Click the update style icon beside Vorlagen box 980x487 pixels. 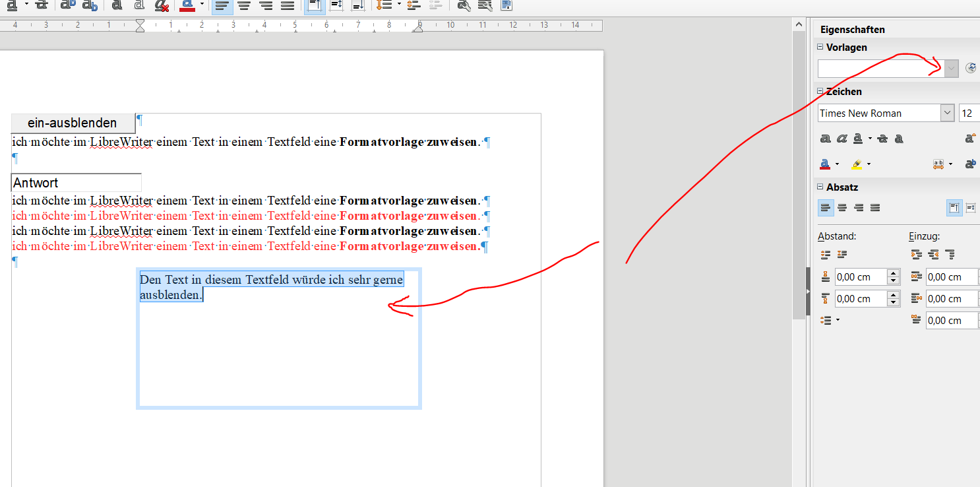pyautogui.click(x=970, y=68)
